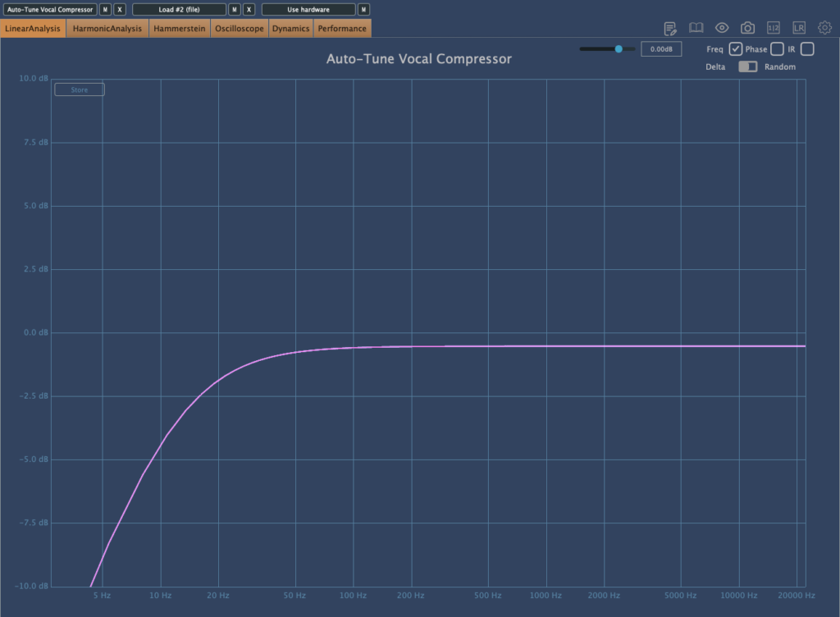
Task: Click the level slider knob
Action: coord(619,48)
